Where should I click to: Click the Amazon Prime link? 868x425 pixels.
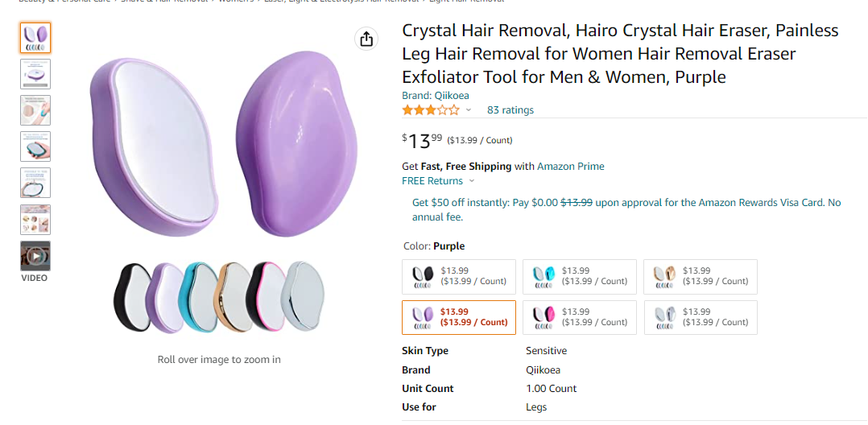(x=570, y=167)
